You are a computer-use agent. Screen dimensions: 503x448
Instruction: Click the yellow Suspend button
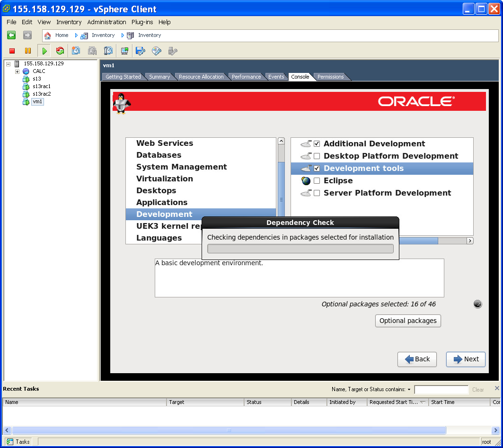click(x=28, y=51)
